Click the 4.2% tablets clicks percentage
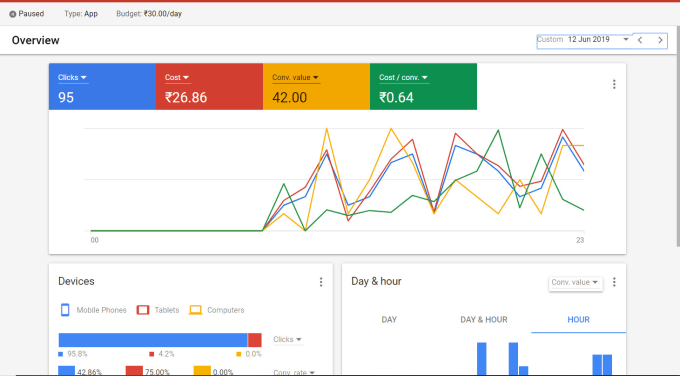Image resolution: width=680 pixels, height=376 pixels. pyautogui.click(x=167, y=354)
